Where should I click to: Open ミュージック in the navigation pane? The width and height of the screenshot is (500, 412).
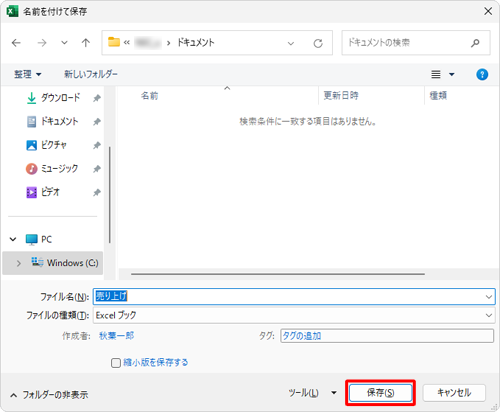click(x=60, y=169)
